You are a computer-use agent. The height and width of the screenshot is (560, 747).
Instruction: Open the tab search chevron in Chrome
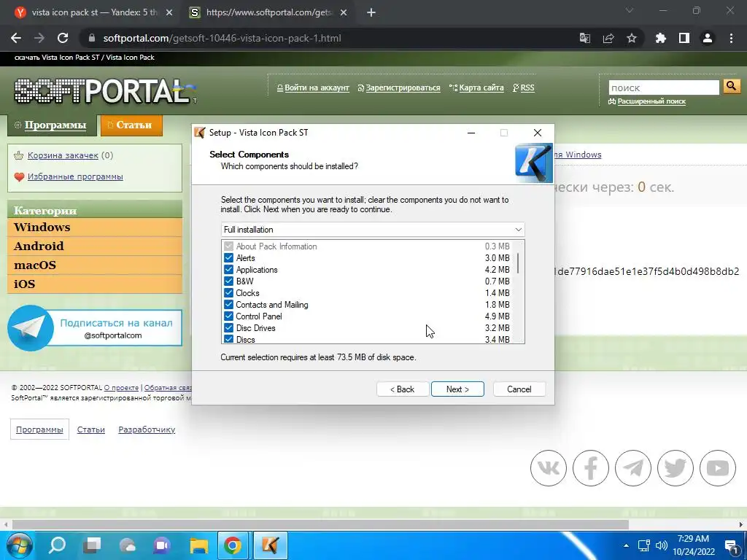click(x=630, y=10)
